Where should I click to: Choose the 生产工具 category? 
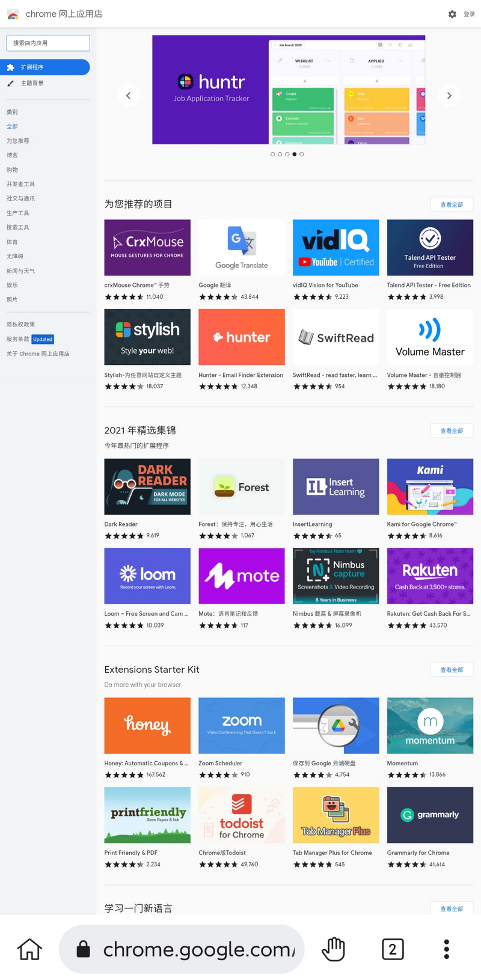tap(18, 213)
